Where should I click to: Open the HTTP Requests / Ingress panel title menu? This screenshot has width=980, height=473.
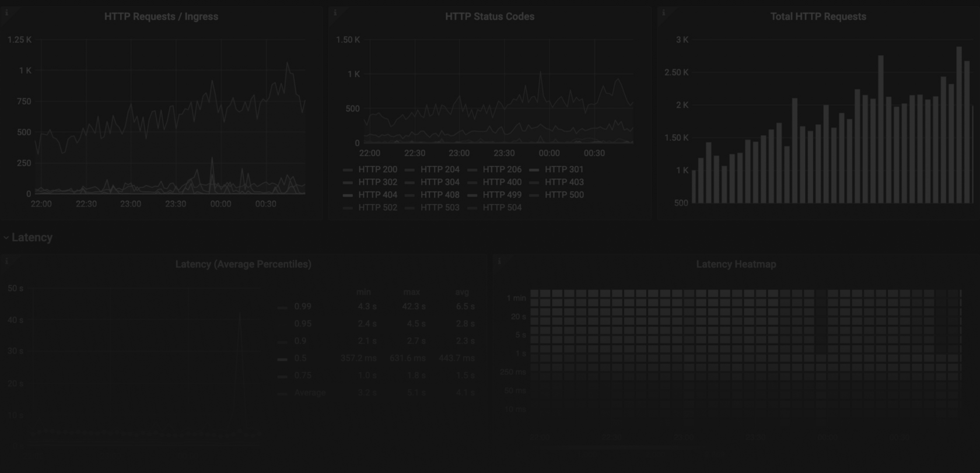coord(161,16)
